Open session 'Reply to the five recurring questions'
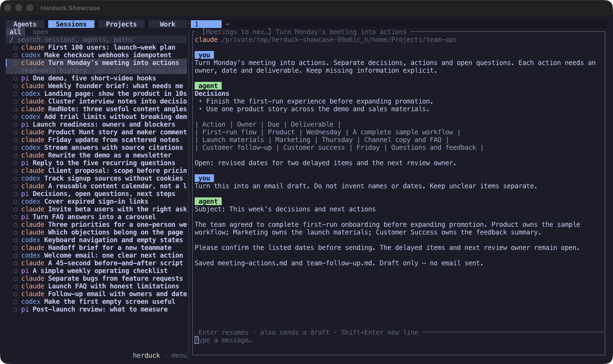This screenshot has height=364, width=613. tap(96, 163)
